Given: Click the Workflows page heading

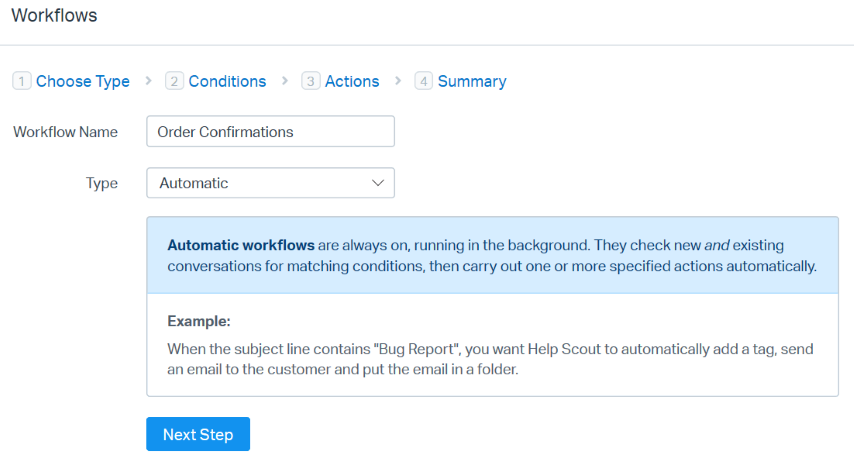Looking at the screenshot, I should pyautogui.click(x=54, y=16).
